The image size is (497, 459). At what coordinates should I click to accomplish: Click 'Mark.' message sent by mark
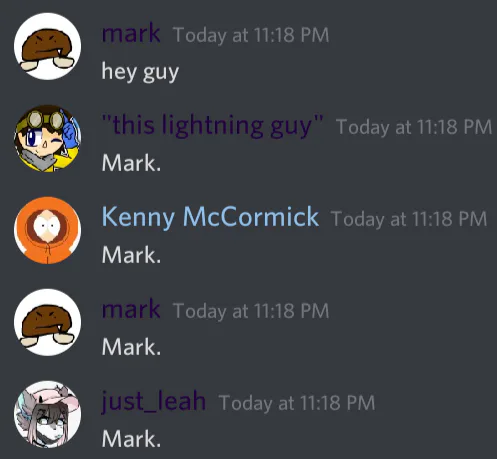tap(131, 347)
